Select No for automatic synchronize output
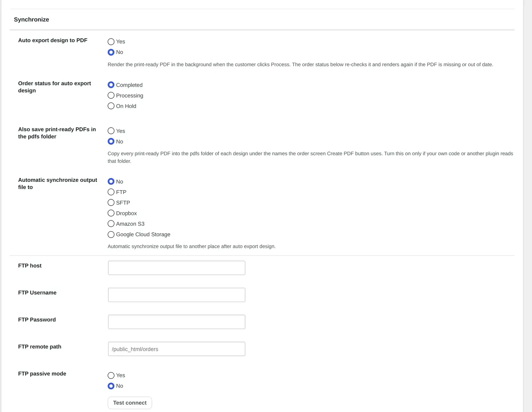 coord(111,181)
